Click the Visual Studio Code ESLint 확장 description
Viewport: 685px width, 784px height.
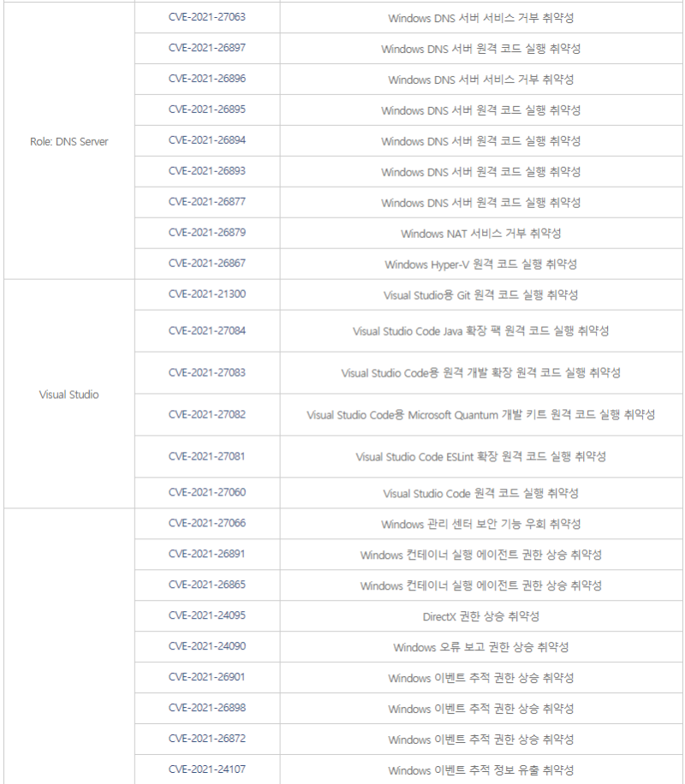(480, 457)
